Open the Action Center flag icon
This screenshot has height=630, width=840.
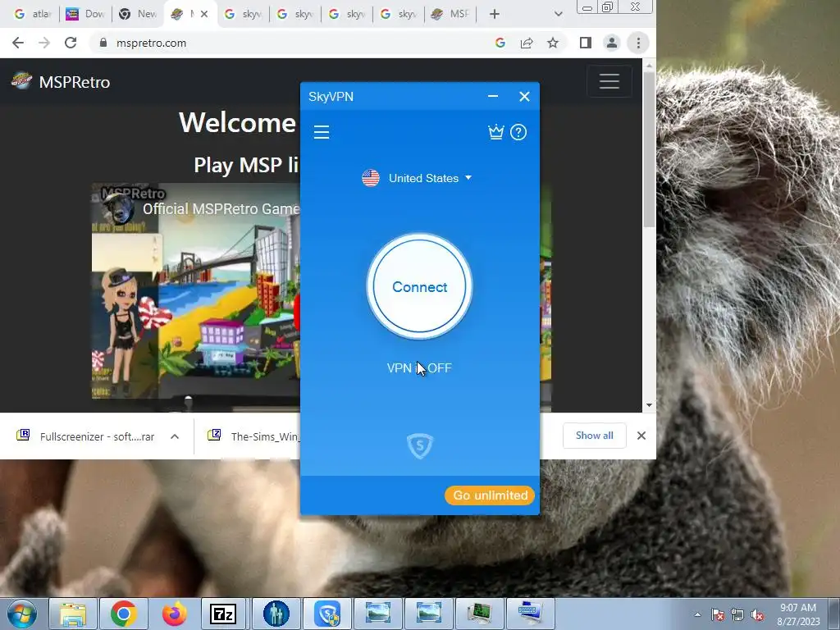(x=717, y=615)
